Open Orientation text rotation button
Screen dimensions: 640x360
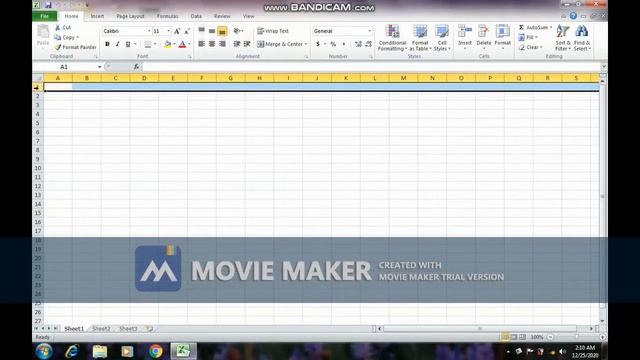pos(238,31)
